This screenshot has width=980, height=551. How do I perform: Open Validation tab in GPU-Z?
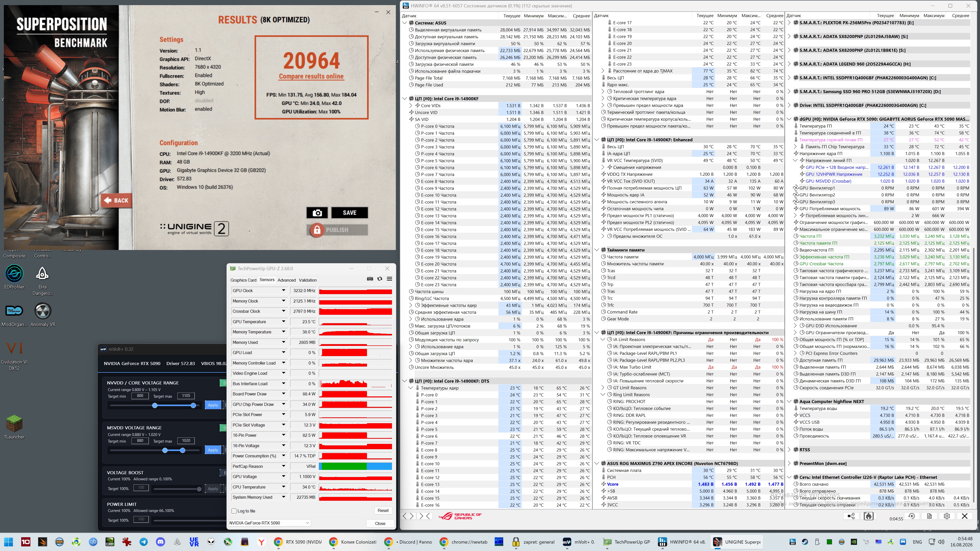coord(307,280)
